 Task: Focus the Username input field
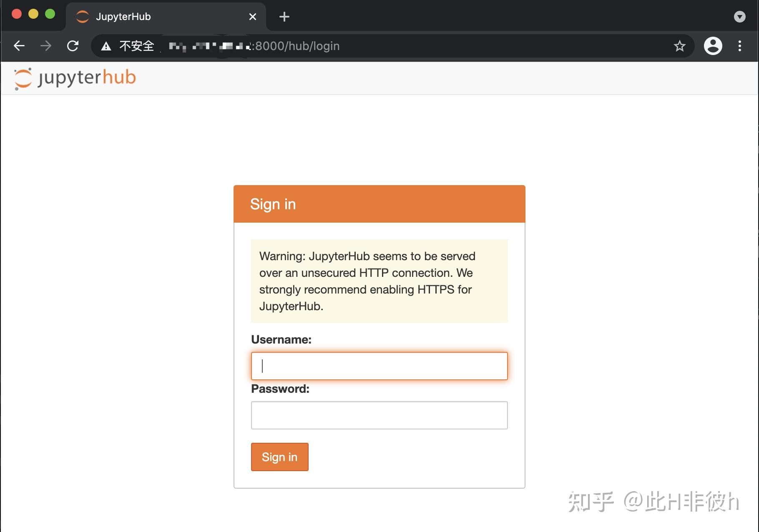click(x=379, y=366)
